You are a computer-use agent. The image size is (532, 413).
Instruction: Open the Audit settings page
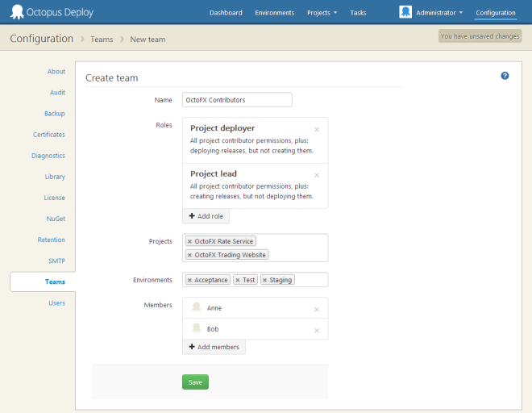point(57,93)
